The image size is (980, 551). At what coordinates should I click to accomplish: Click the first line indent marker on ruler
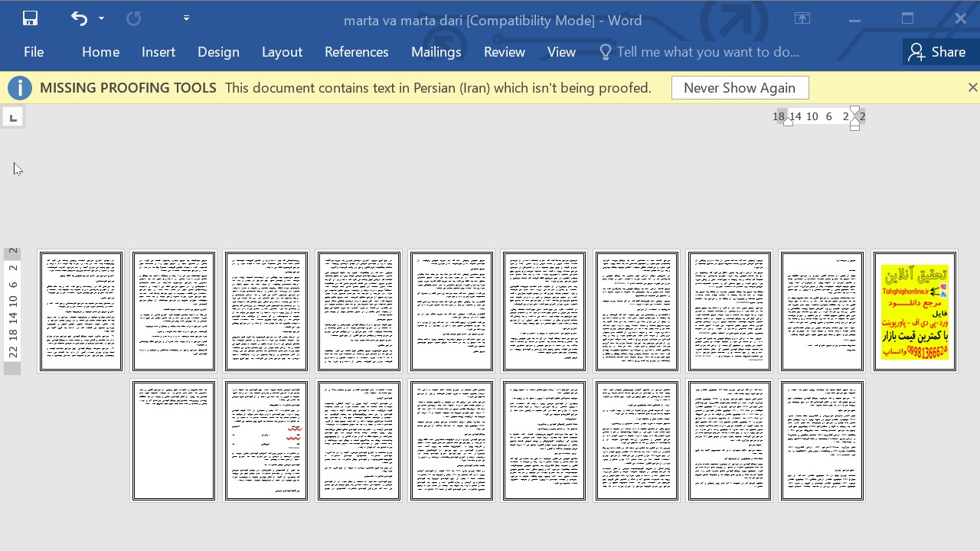(854, 110)
